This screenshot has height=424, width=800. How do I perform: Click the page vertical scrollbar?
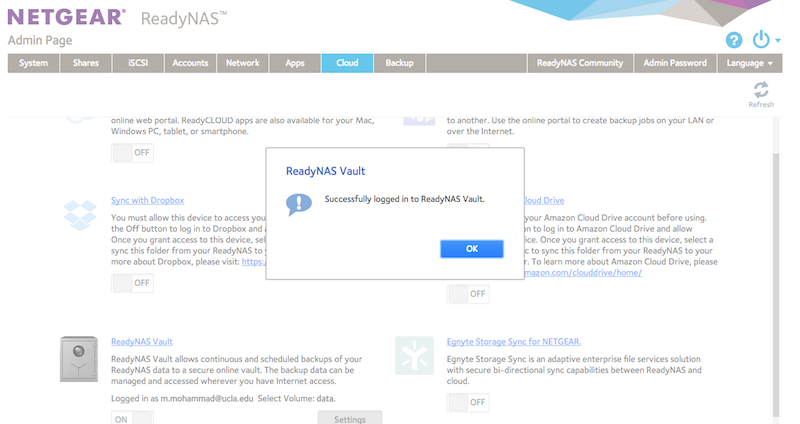click(x=776, y=286)
